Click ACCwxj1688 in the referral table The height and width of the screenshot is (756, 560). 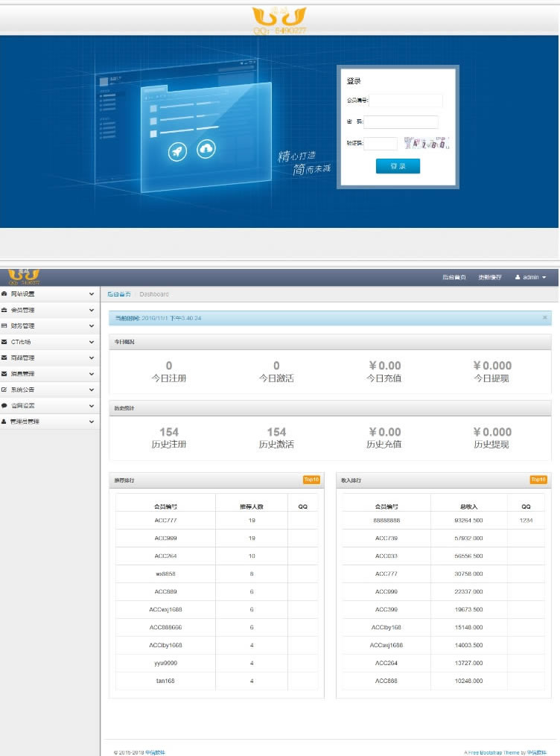tap(165, 609)
